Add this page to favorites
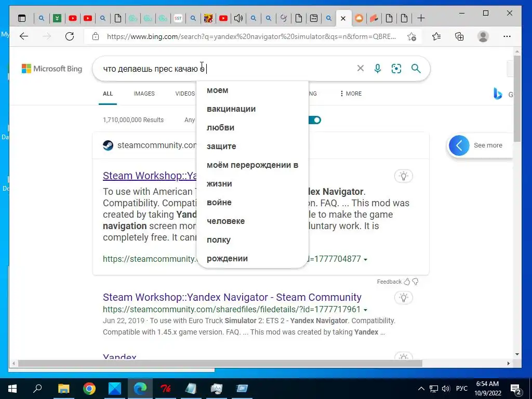 (x=411, y=36)
